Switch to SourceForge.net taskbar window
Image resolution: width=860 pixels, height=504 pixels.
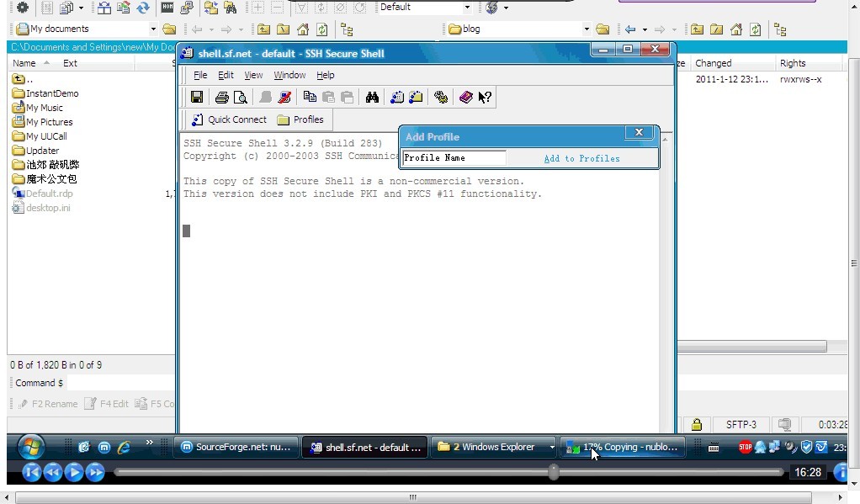click(236, 447)
